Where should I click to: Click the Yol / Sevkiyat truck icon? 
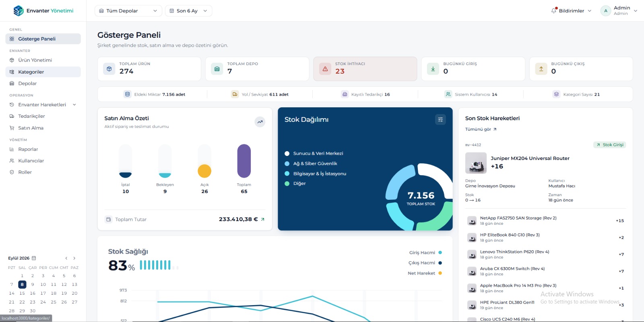(235, 94)
